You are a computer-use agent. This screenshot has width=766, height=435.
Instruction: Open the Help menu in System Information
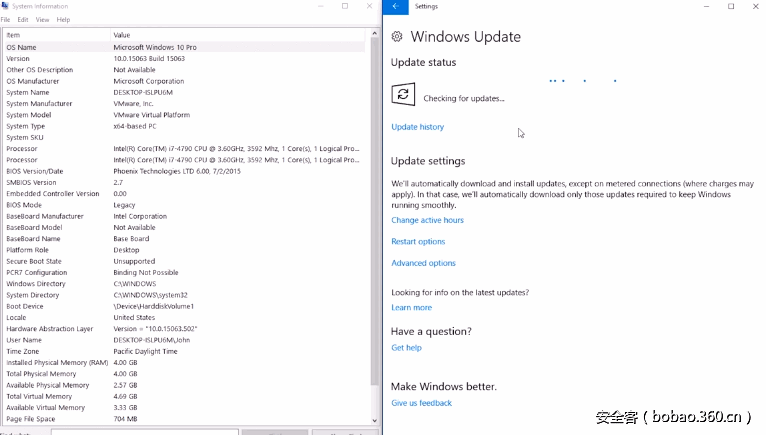point(63,20)
